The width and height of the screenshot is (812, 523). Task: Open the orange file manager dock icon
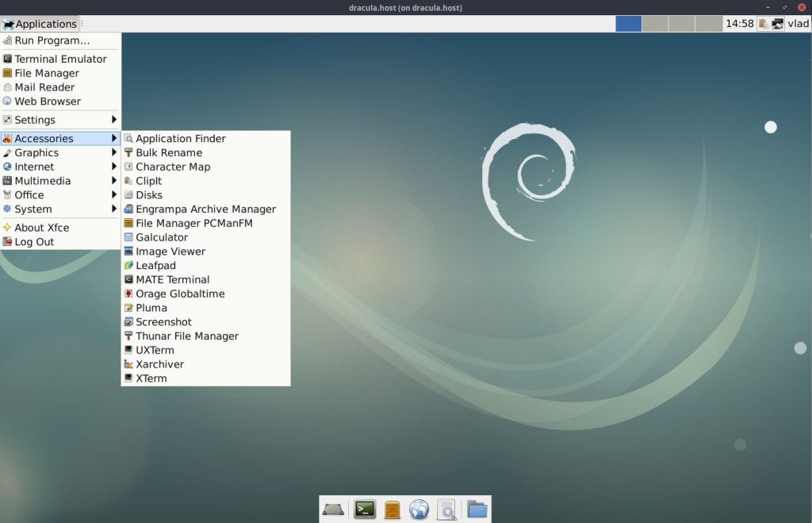(393, 510)
